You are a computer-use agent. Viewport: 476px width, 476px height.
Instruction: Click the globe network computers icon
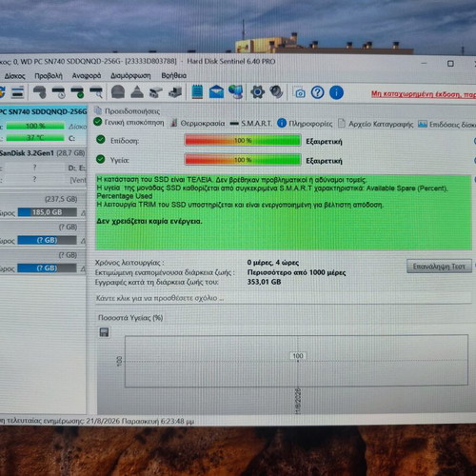coord(236,92)
